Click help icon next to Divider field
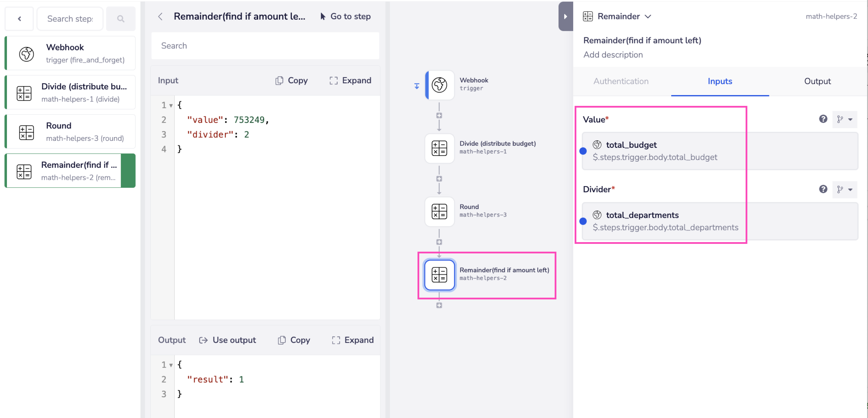The height and width of the screenshot is (418, 868). tap(823, 189)
